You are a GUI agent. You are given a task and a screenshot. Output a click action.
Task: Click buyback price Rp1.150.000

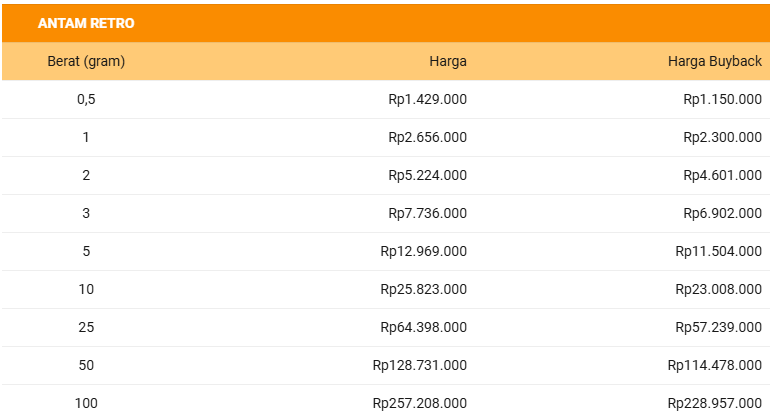coord(722,99)
